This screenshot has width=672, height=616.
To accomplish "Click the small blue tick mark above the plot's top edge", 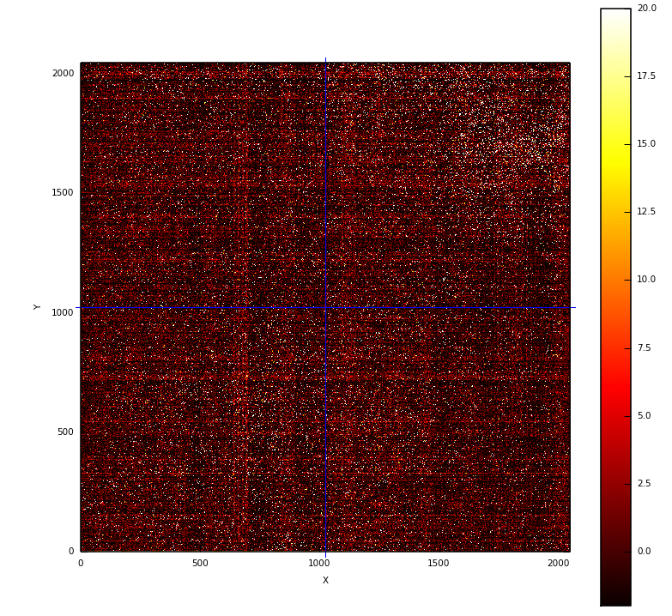I will coord(325,59).
